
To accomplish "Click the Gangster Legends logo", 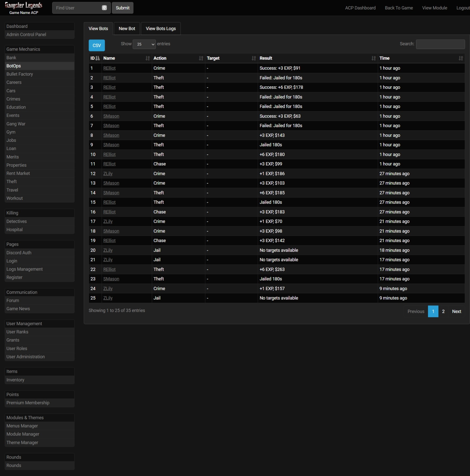I will point(24,6).
